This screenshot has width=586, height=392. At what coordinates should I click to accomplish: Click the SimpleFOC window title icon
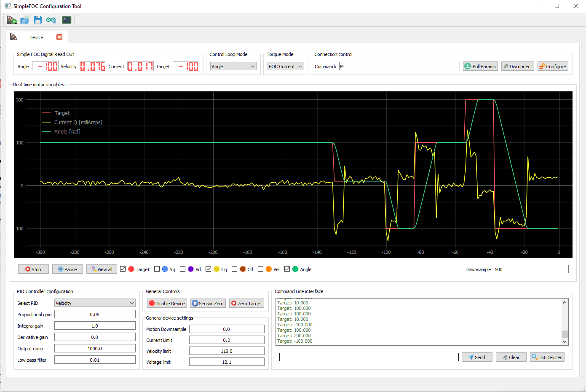click(x=8, y=6)
